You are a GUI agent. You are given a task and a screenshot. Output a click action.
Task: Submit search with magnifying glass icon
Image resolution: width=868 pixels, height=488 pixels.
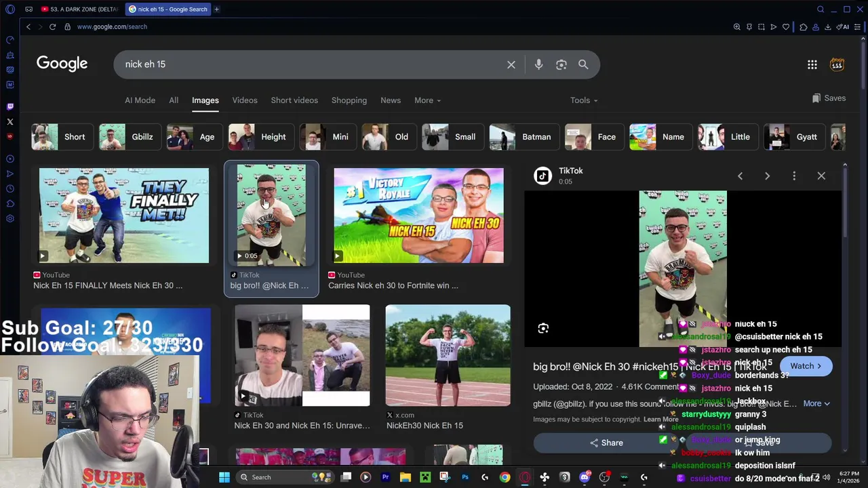click(583, 64)
